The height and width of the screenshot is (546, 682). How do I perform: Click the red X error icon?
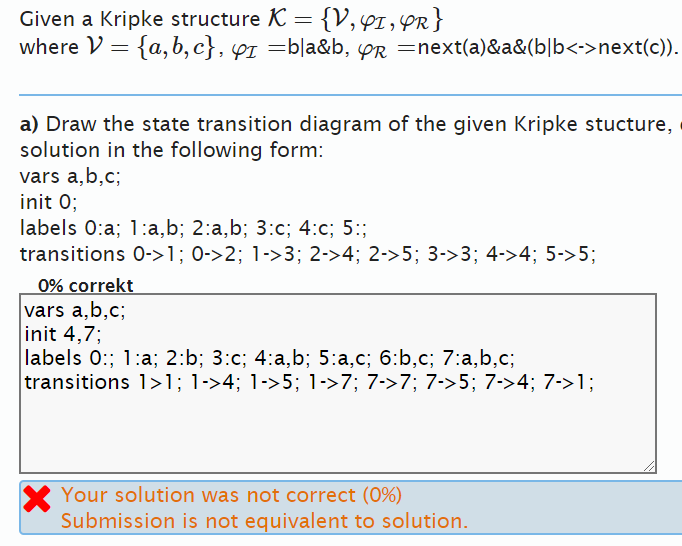[x=37, y=499]
